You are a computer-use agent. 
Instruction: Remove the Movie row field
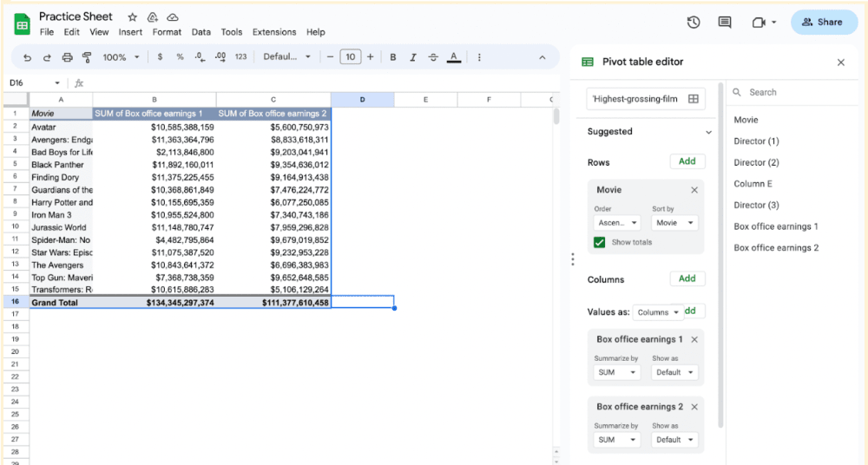(694, 190)
